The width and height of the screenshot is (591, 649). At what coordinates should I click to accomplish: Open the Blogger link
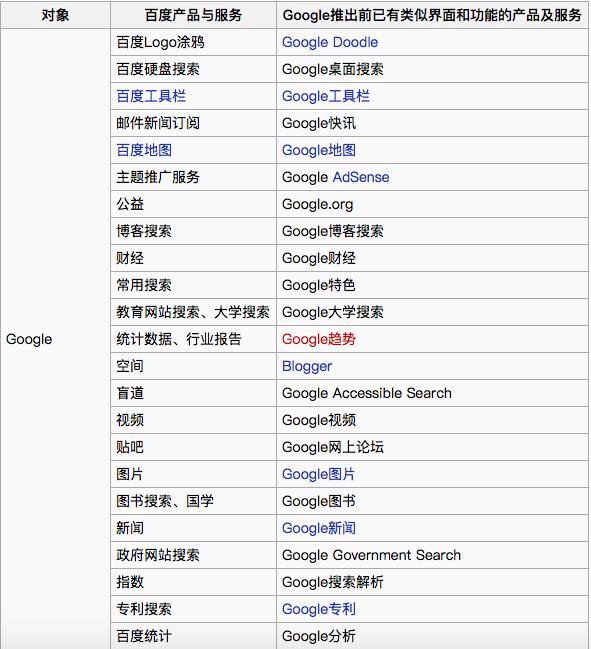(307, 366)
